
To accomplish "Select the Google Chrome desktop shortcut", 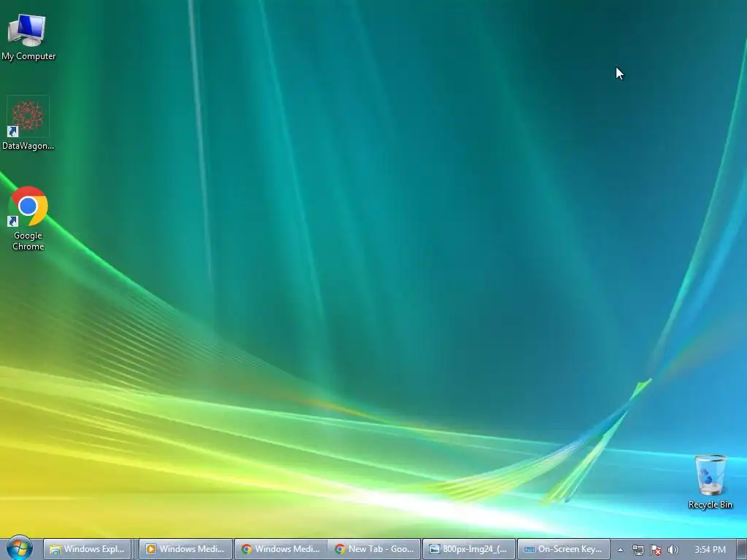I will 28,218.
